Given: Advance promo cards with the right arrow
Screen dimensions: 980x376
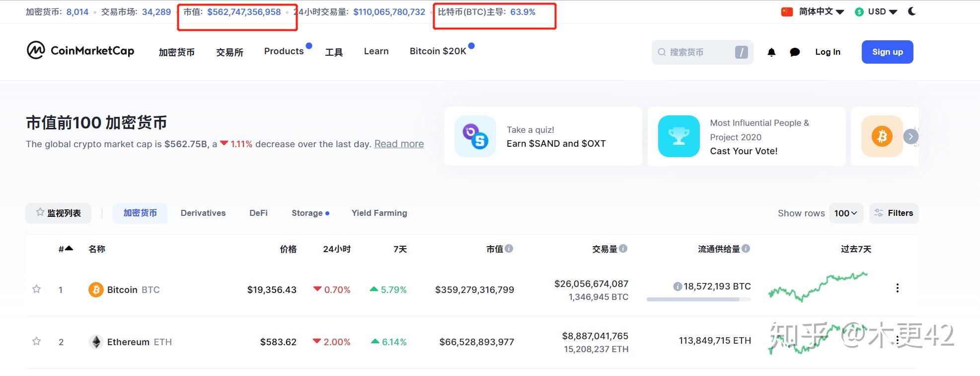Looking at the screenshot, I should coord(910,136).
